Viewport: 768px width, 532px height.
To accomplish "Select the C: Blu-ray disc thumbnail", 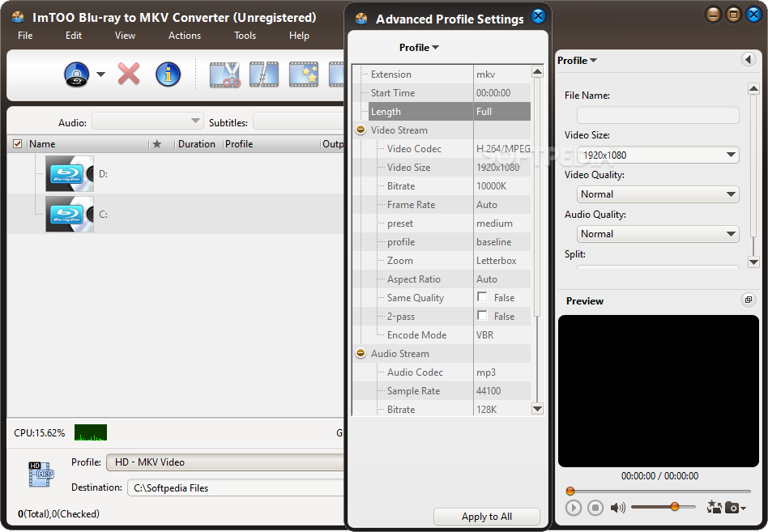I will click(x=70, y=214).
